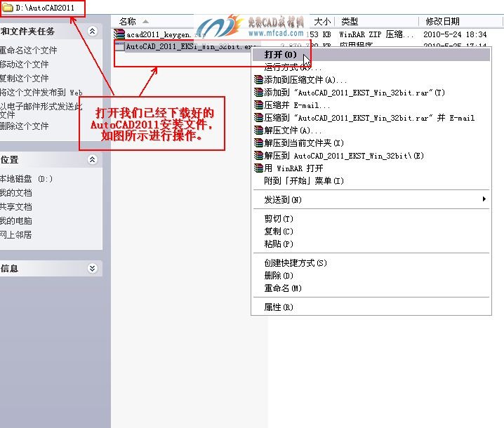
Task: Select 附到「开始」菜单(I)
Action: click(371, 180)
